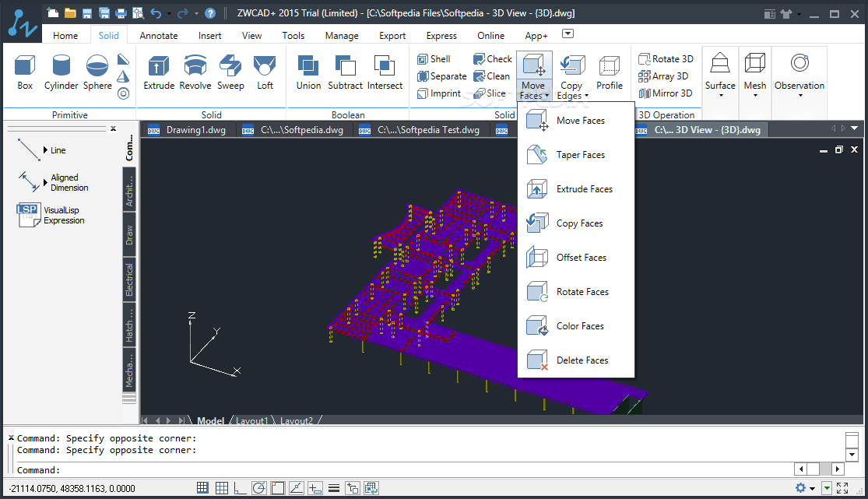The width and height of the screenshot is (868, 499).
Task: Choose Delete Faces from the menu
Action: pyautogui.click(x=576, y=360)
